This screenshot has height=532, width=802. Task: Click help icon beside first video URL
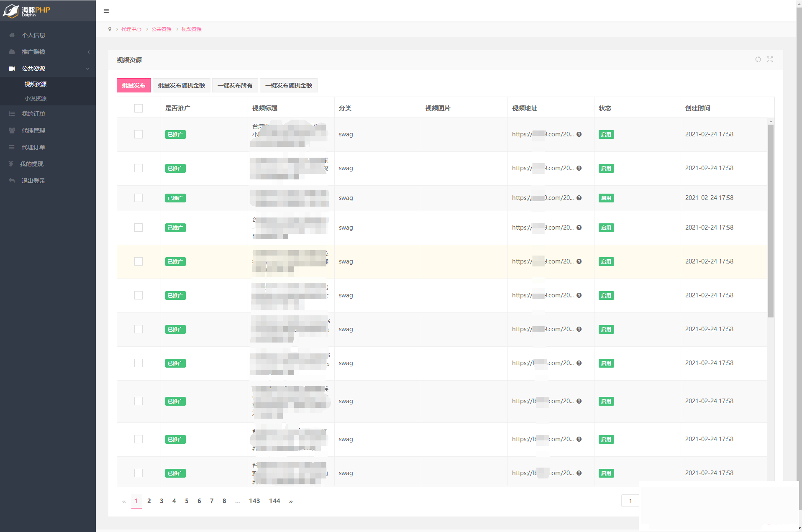coord(579,134)
